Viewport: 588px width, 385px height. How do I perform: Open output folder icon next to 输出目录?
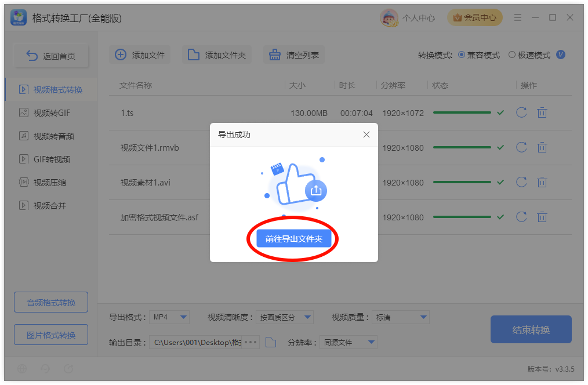tap(271, 342)
